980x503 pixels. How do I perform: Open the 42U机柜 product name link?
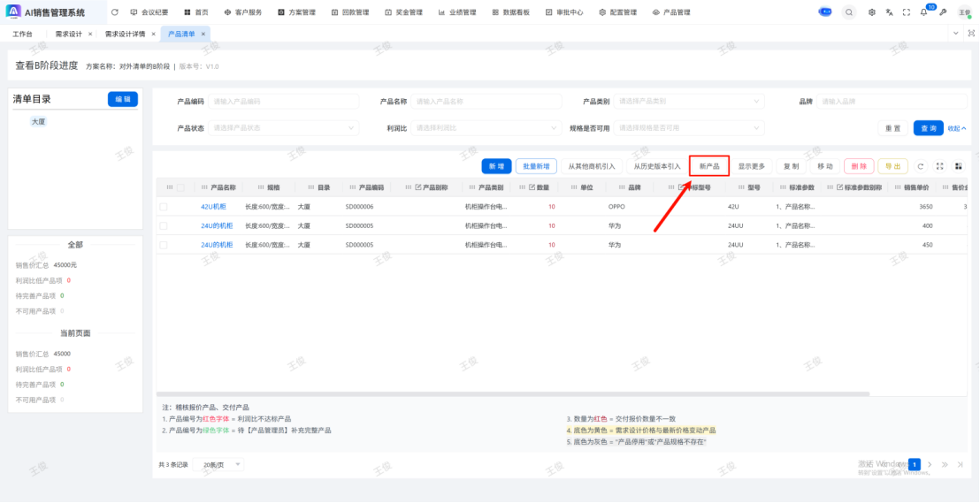[214, 206]
